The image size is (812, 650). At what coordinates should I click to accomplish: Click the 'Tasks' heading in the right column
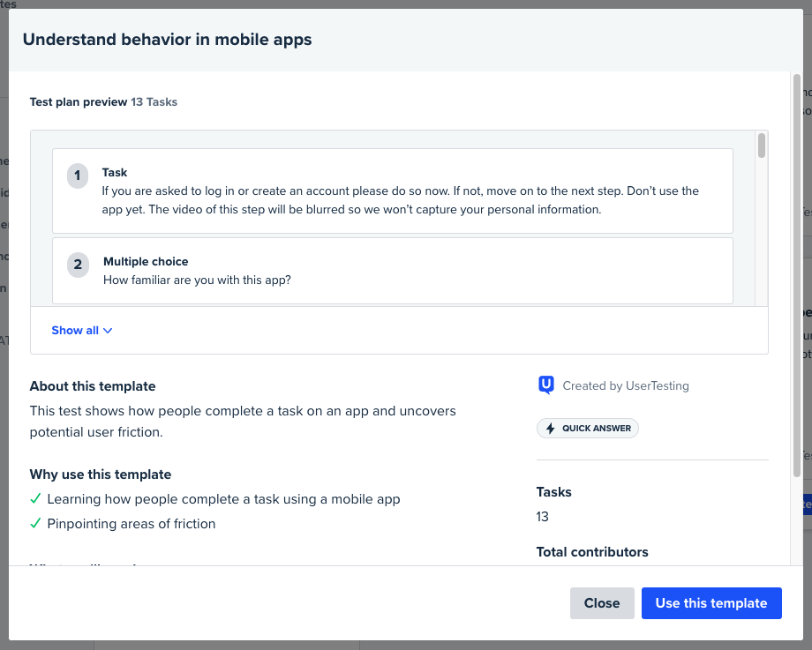[554, 492]
